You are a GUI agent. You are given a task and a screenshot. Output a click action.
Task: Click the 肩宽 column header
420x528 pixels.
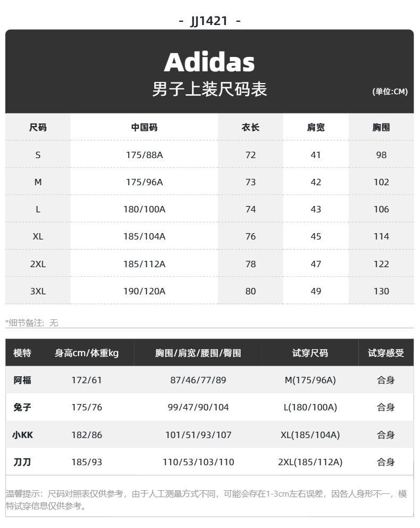tap(316, 127)
